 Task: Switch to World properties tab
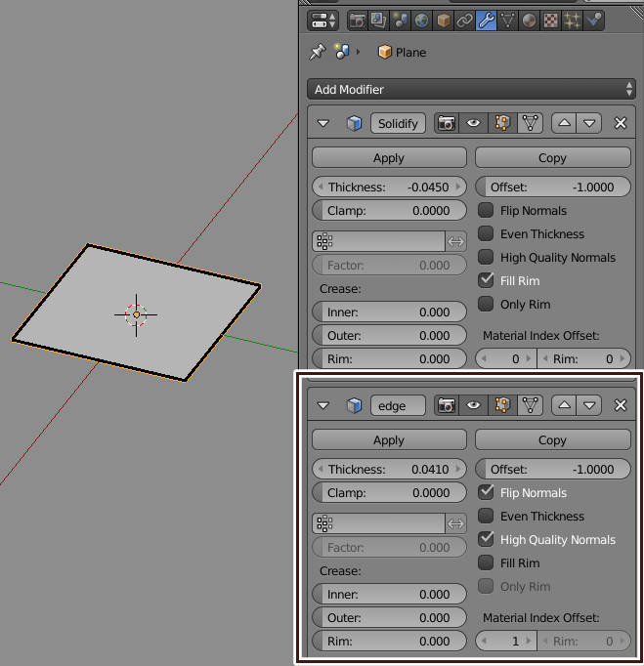[x=421, y=21]
